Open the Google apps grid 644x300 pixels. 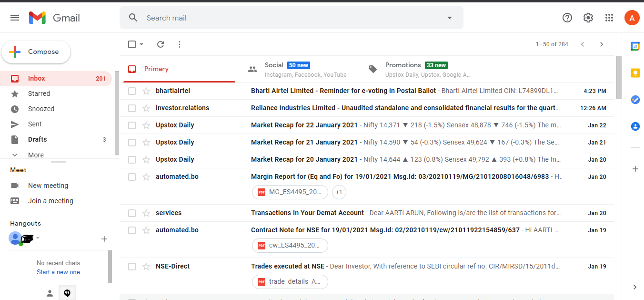tap(609, 18)
